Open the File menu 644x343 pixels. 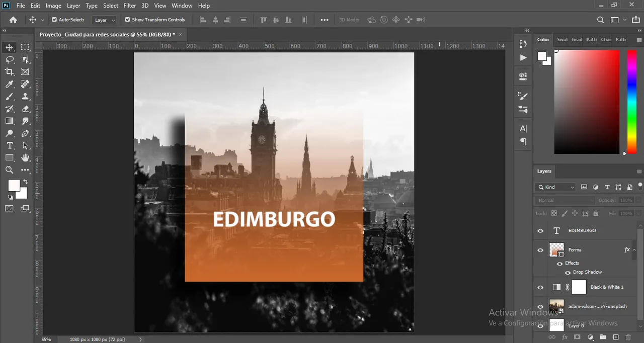[x=21, y=6]
